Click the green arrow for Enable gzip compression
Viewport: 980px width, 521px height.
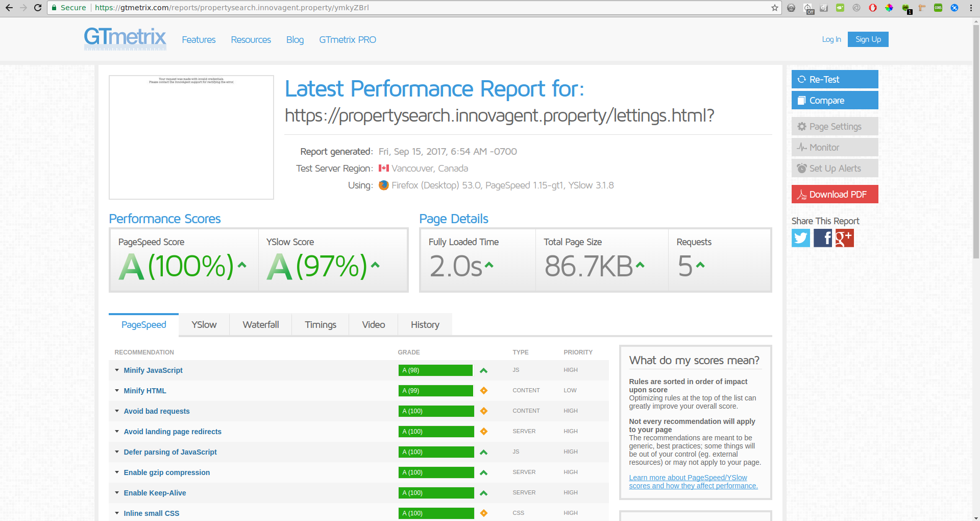[483, 472]
